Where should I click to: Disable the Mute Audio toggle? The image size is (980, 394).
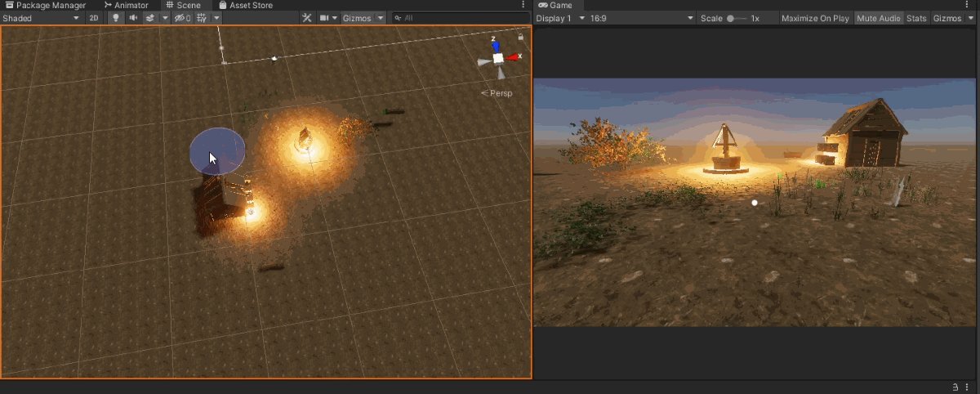coord(878,18)
